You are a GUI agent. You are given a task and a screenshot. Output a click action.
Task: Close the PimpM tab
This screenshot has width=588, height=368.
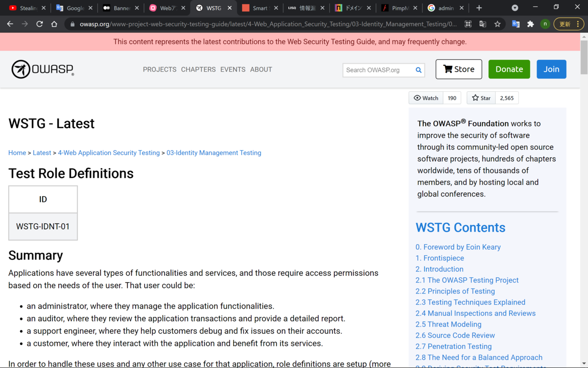pos(416,8)
